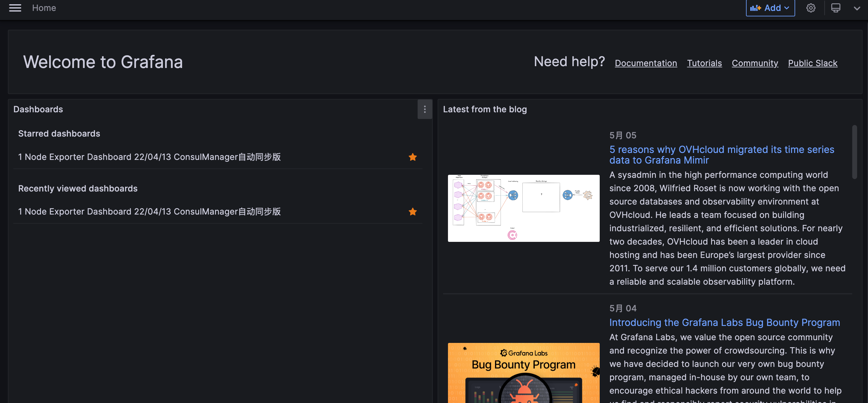Image resolution: width=868 pixels, height=403 pixels.
Task: Click the blog panel scrollbar
Action: pos(854,152)
